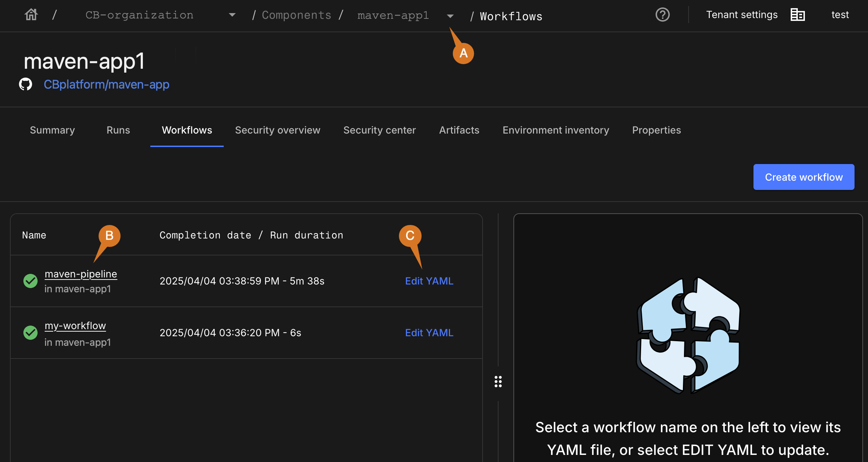Click the test account name
868x462 pixels.
click(840, 15)
